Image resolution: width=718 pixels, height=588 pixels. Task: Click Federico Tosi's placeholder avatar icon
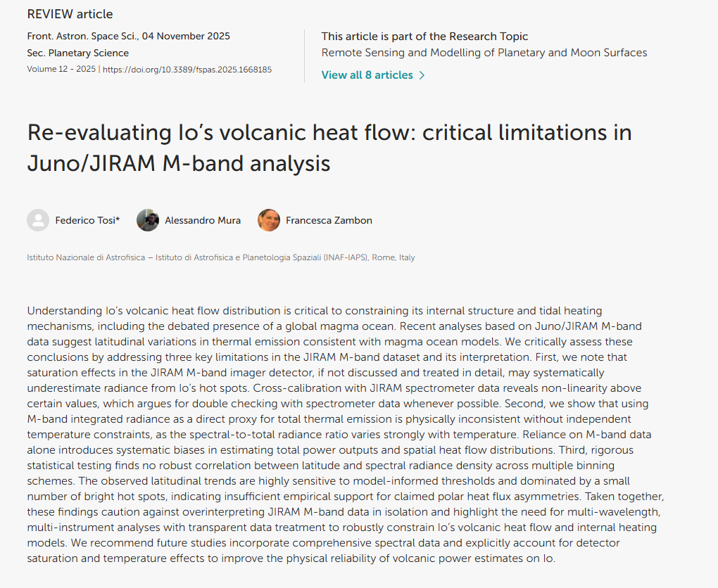[x=38, y=220]
